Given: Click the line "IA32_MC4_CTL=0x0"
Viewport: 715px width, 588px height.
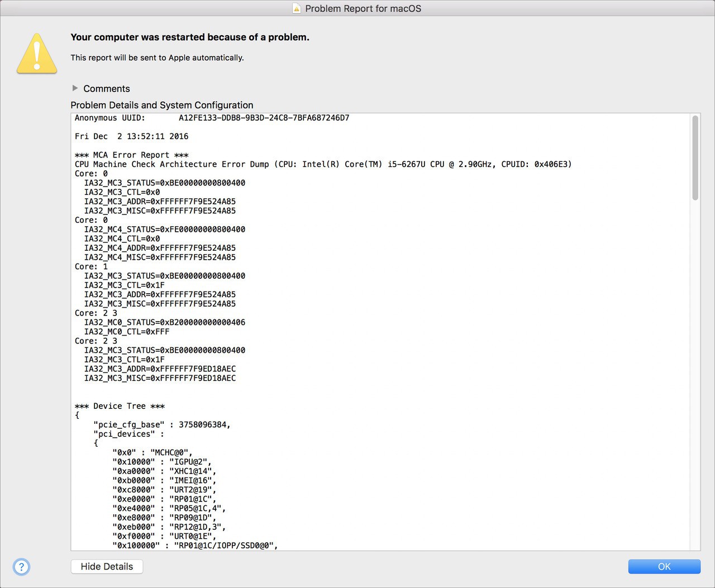Looking at the screenshot, I should pyautogui.click(x=122, y=238).
